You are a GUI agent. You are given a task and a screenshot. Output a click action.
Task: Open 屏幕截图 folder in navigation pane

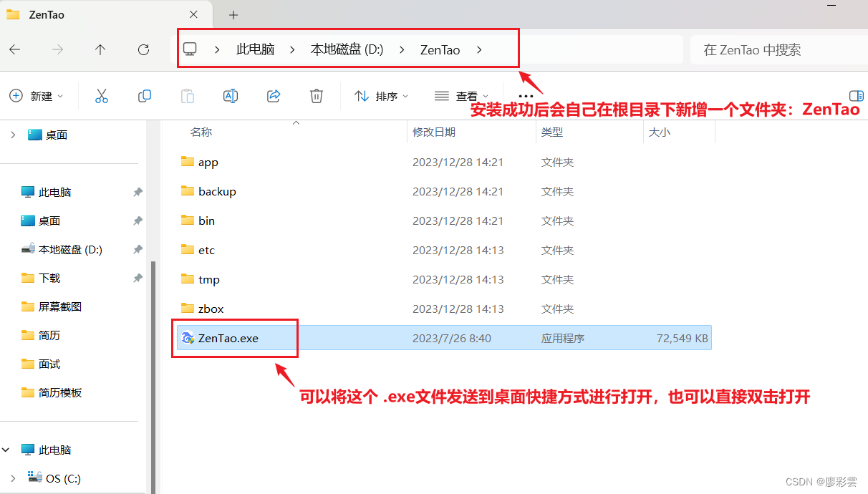point(60,307)
